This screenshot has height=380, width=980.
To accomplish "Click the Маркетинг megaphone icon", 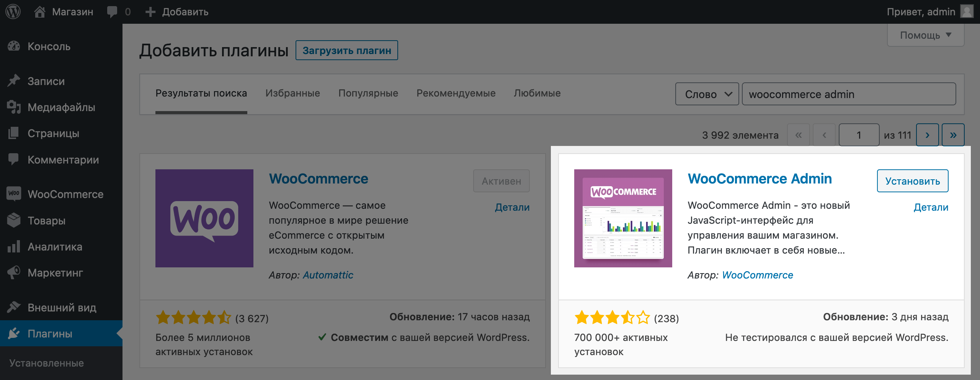I will [14, 272].
